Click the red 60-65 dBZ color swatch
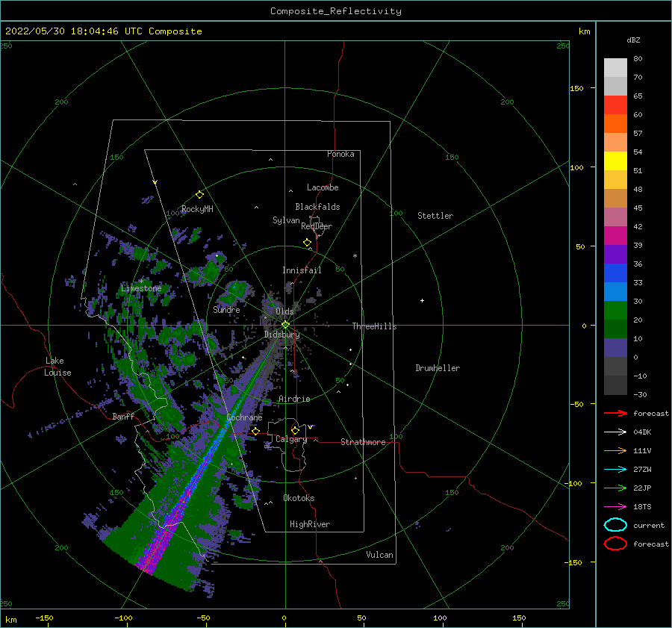 pos(615,105)
